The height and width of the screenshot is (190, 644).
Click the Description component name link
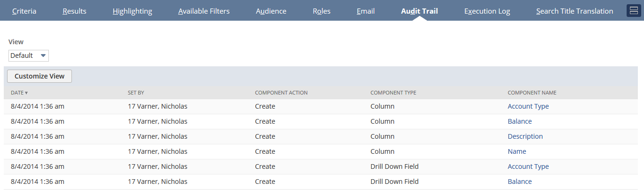pos(525,136)
